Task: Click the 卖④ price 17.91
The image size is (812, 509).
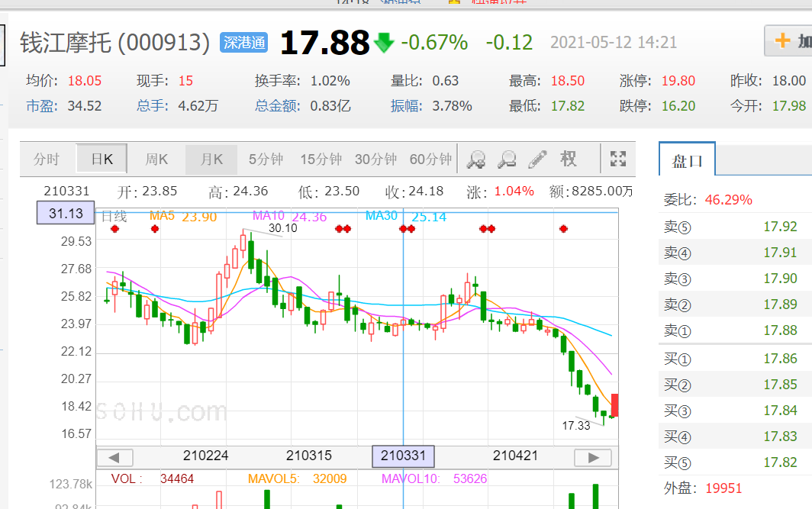Action: coord(780,252)
